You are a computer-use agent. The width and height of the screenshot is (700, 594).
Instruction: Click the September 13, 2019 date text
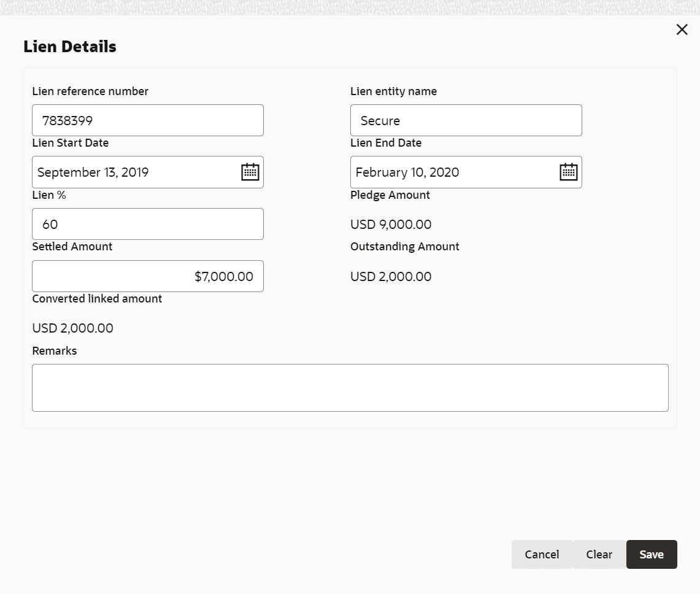[93, 172]
